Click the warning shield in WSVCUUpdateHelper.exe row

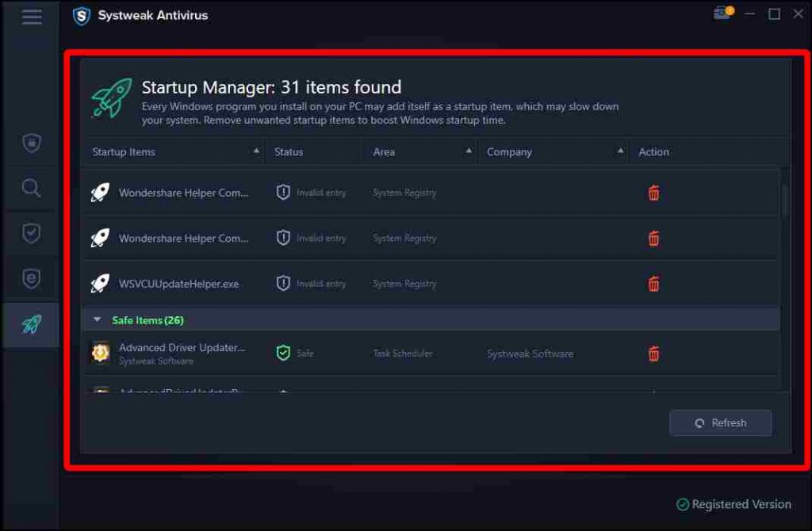point(283,284)
